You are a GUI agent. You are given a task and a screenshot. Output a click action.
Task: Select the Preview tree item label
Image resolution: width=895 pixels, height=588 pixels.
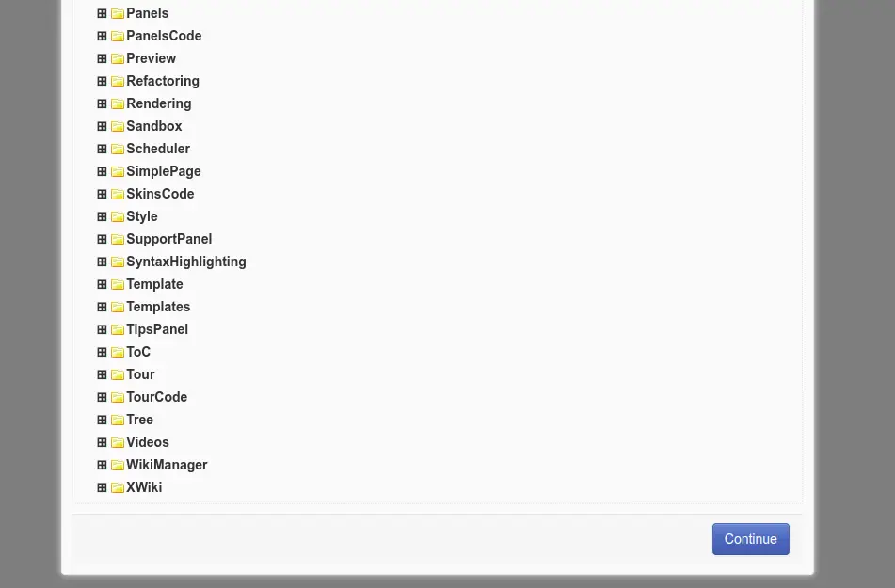pos(151,58)
